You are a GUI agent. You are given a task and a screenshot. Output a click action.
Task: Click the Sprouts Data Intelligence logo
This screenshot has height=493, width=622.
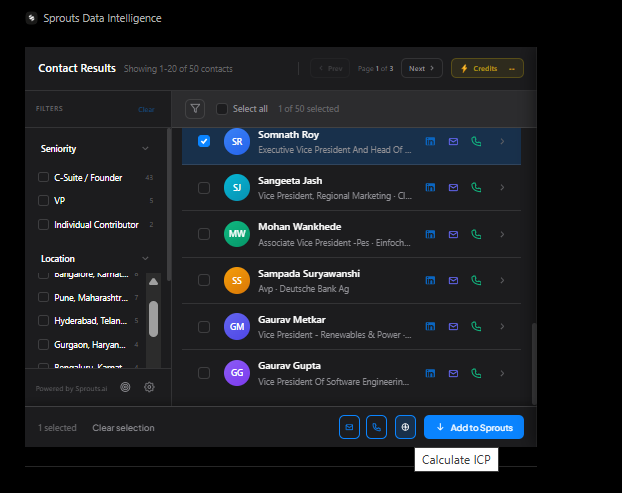point(31,18)
